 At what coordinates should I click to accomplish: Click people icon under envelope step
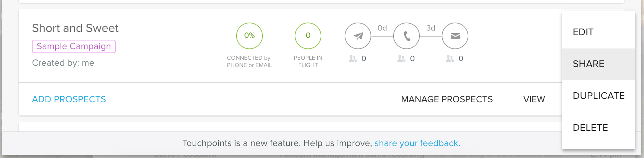click(x=450, y=58)
